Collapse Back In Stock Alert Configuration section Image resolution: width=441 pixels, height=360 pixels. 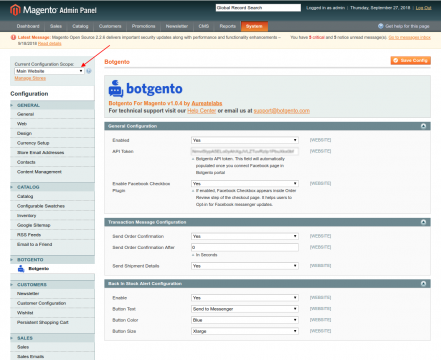click(423, 284)
